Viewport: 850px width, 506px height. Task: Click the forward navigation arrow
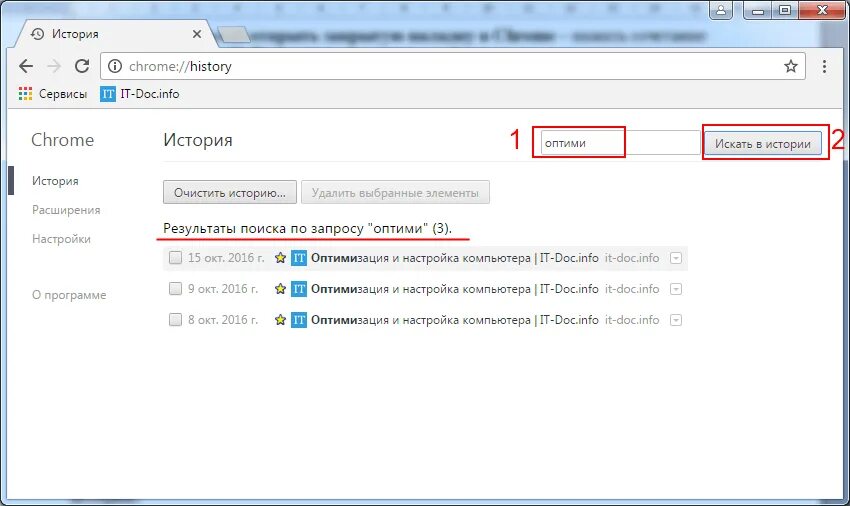coord(54,66)
